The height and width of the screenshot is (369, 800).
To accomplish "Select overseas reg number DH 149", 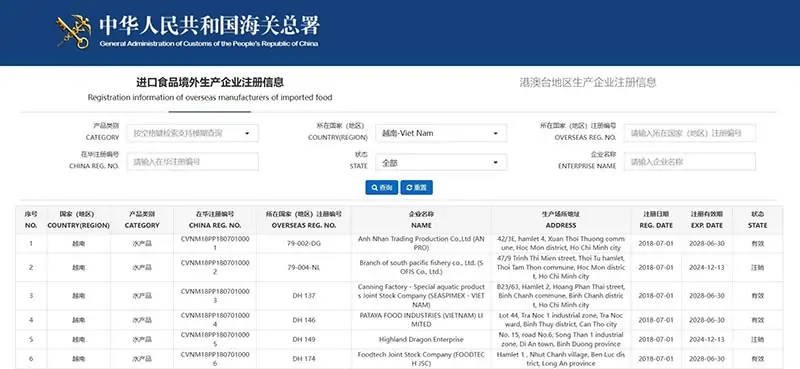I will pyautogui.click(x=304, y=339).
